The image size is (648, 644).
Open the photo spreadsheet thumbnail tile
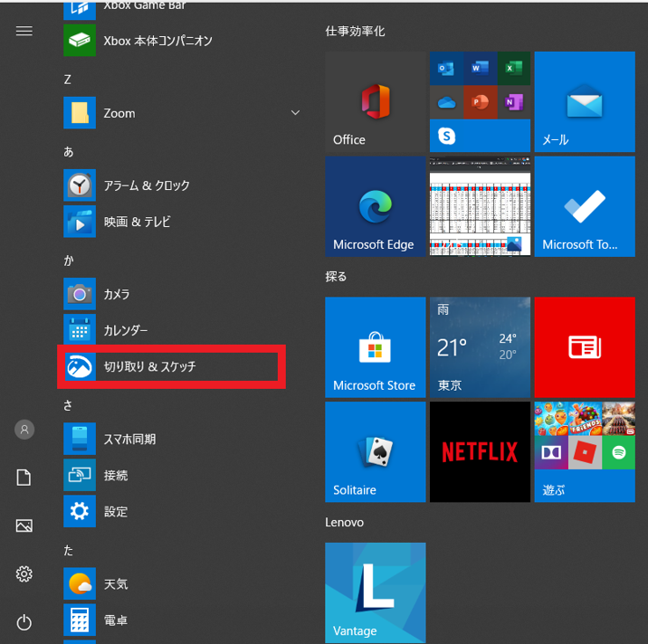(x=481, y=206)
